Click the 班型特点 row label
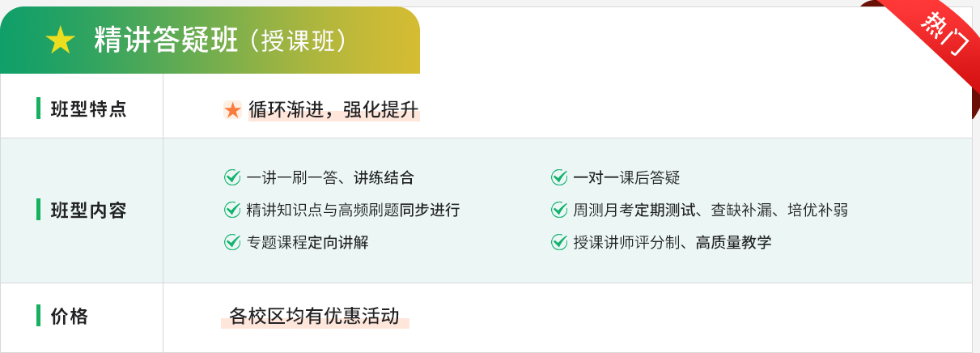Viewport: 980px width, 353px height. (x=89, y=109)
